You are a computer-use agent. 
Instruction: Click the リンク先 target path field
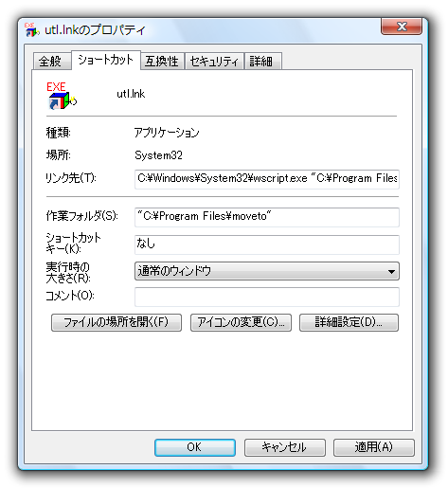[x=267, y=179]
